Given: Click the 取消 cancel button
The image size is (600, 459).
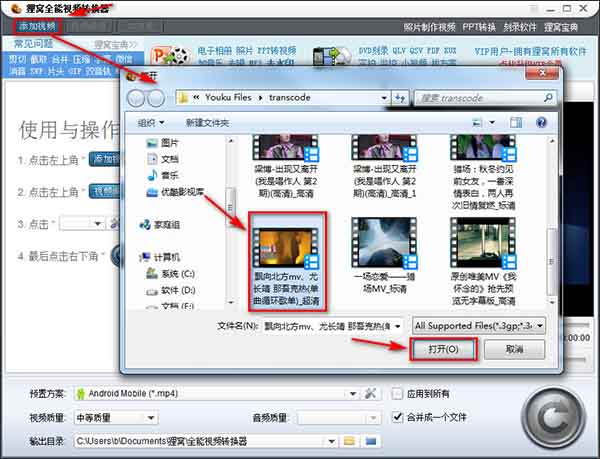Looking at the screenshot, I should click(x=514, y=349).
